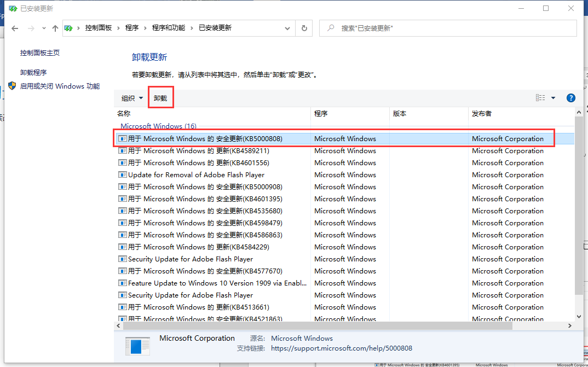Click the horizontal scrollbar left arrow
588x367 pixels.
(118, 326)
